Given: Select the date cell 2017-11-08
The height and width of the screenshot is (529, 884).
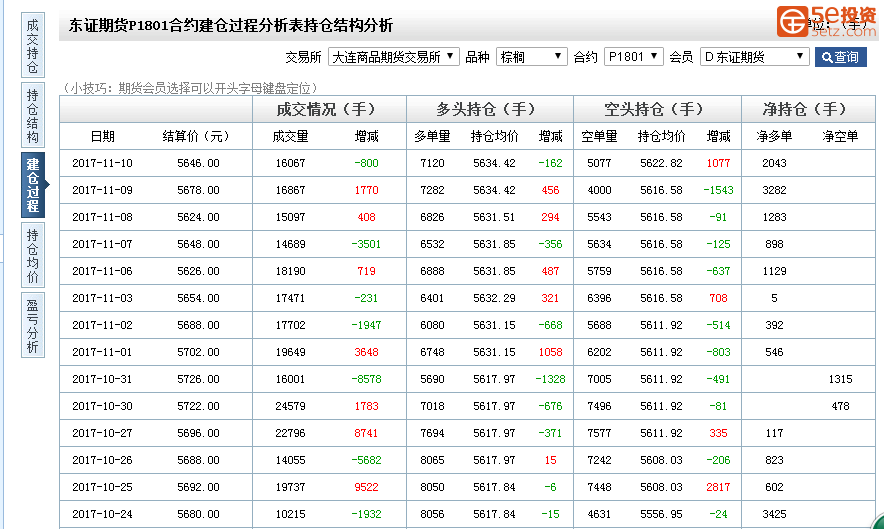Looking at the screenshot, I should [x=103, y=217].
